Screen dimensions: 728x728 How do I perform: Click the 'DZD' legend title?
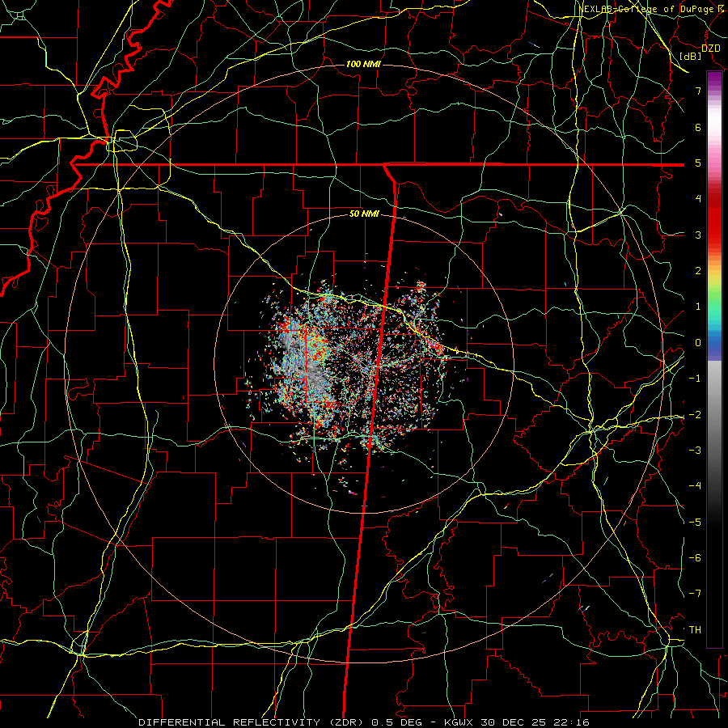click(x=711, y=49)
